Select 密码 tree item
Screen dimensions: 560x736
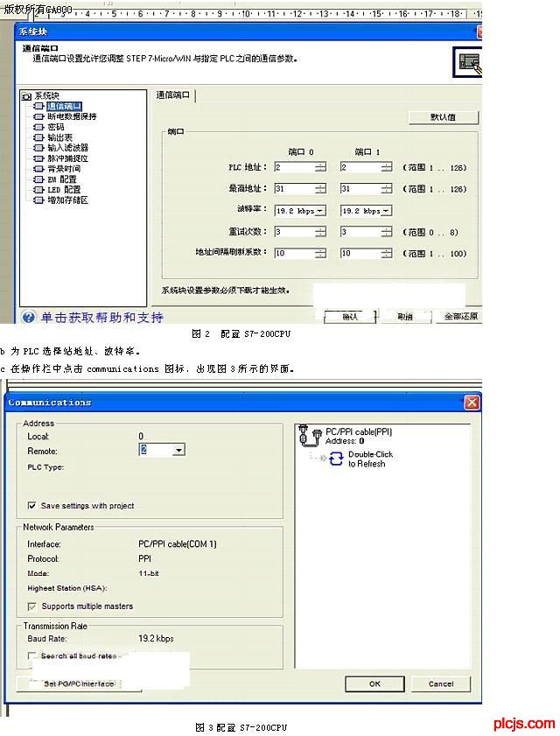point(55,127)
